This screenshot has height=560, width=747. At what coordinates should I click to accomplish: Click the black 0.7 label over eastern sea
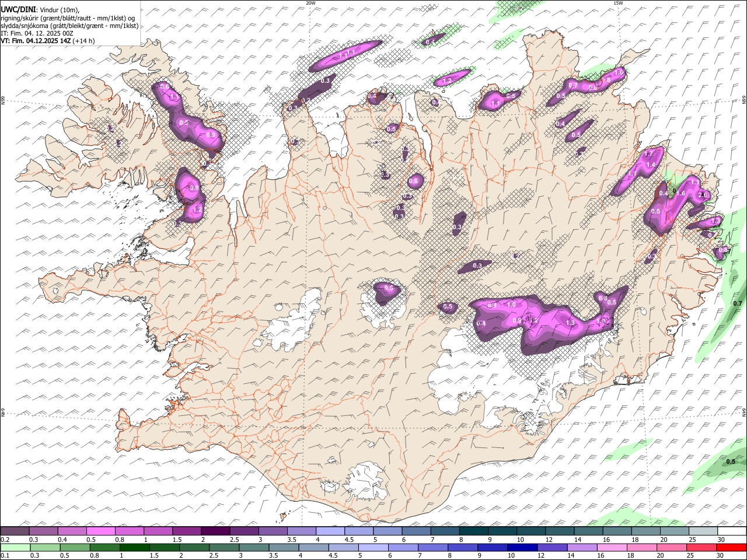pyautogui.click(x=738, y=303)
